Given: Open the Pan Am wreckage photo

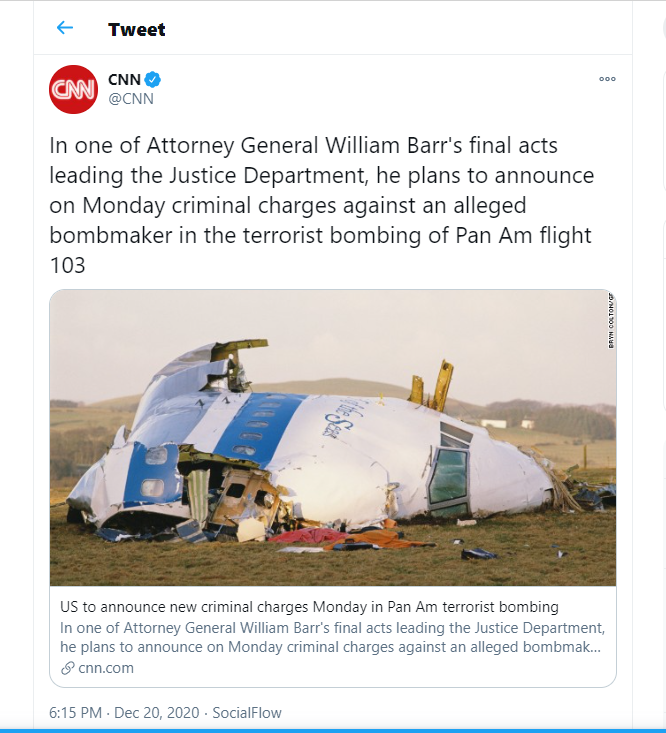Looking at the screenshot, I should [x=333, y=438].
